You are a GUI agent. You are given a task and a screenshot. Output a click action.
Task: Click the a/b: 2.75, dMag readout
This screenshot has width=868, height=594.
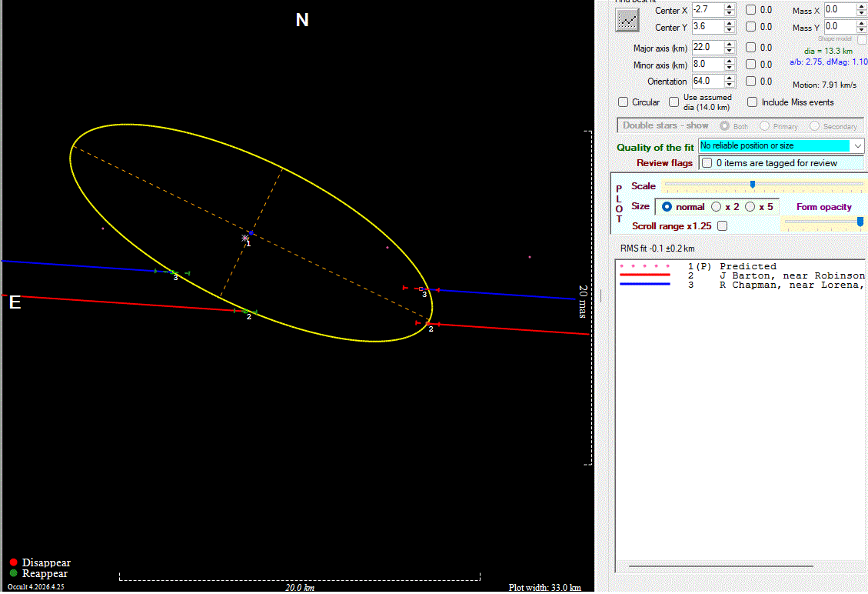tap(828, 62)
